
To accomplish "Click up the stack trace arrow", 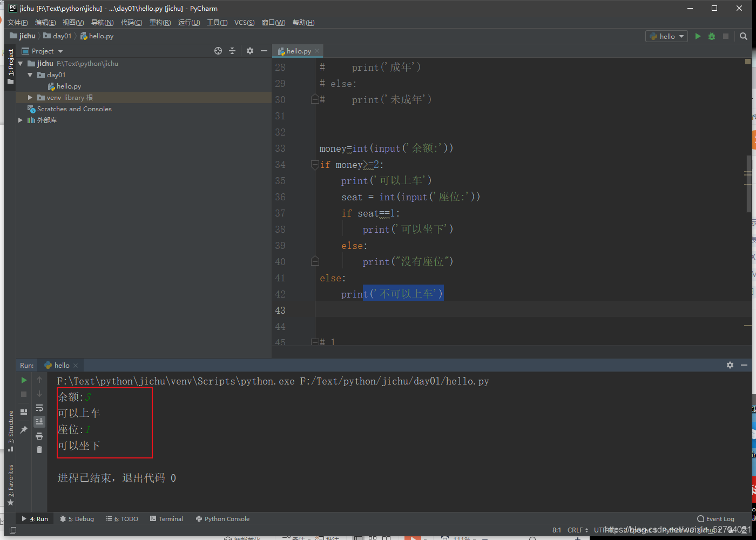I will (x=39, y=380).
